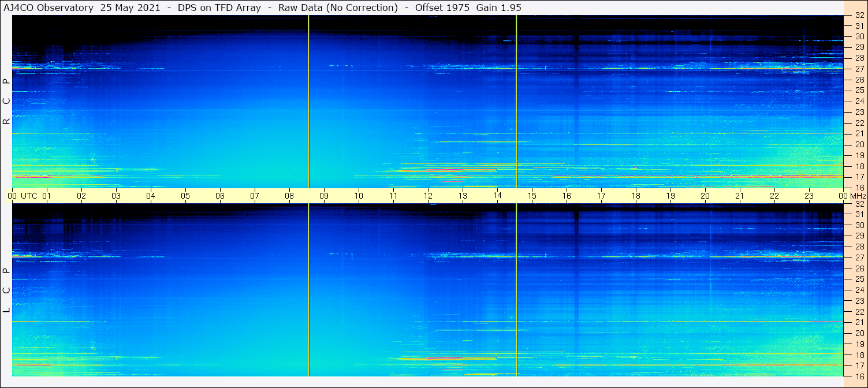Click the "AJ4CO Observatory" title text
The width and height of the screenshot is (868, 388).
49,8
